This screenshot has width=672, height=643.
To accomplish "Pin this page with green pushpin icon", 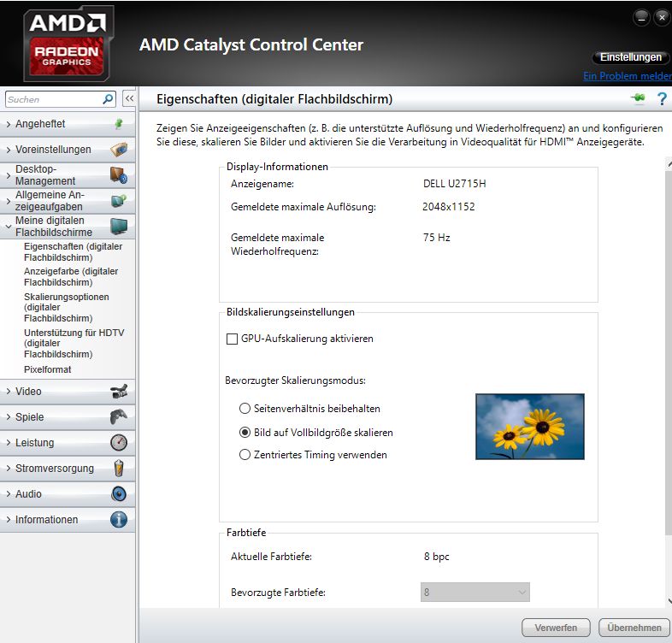I will pos(638,98).
